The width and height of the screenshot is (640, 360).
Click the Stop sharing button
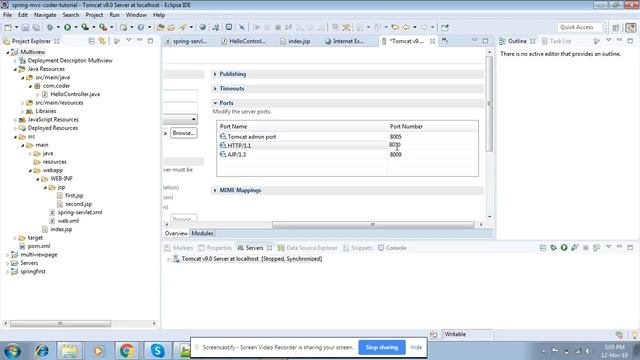click(x=382, y=347)
